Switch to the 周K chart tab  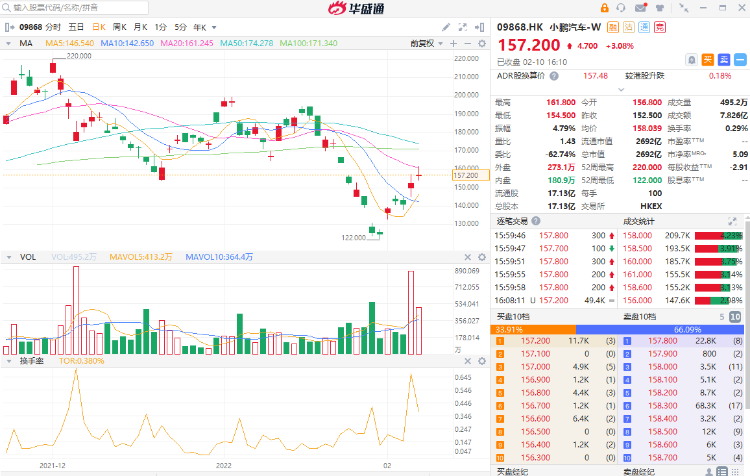120,27
